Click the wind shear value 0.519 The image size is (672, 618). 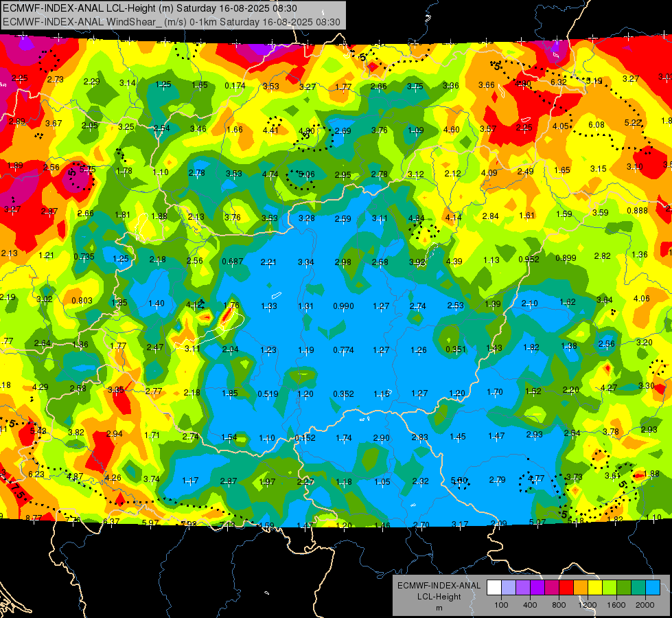268,393
